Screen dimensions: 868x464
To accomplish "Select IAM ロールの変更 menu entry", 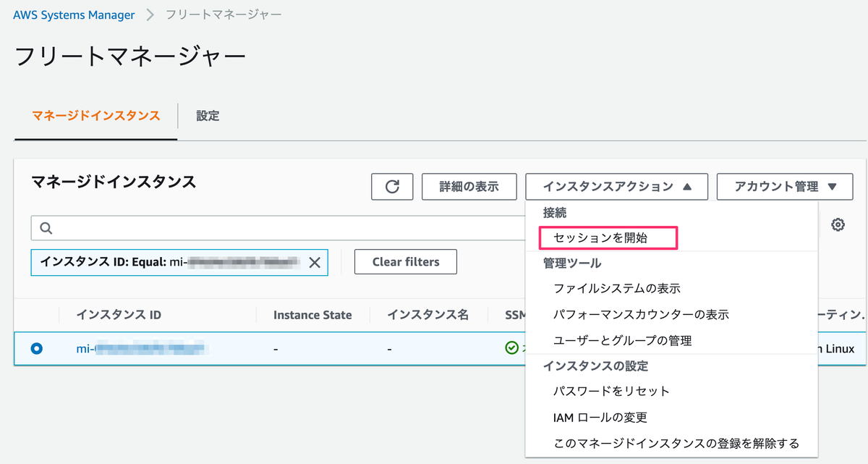I will pyautogui.click(x=599, y=417).
